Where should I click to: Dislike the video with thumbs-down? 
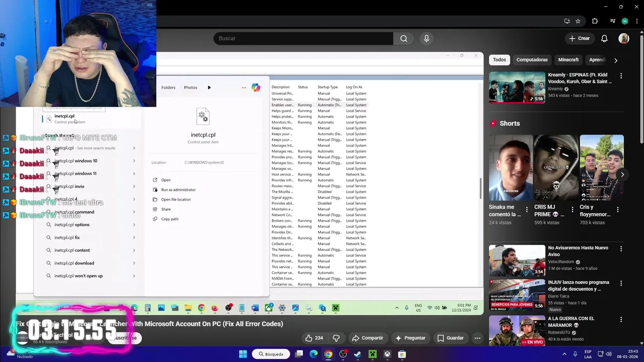coord(336,338)
